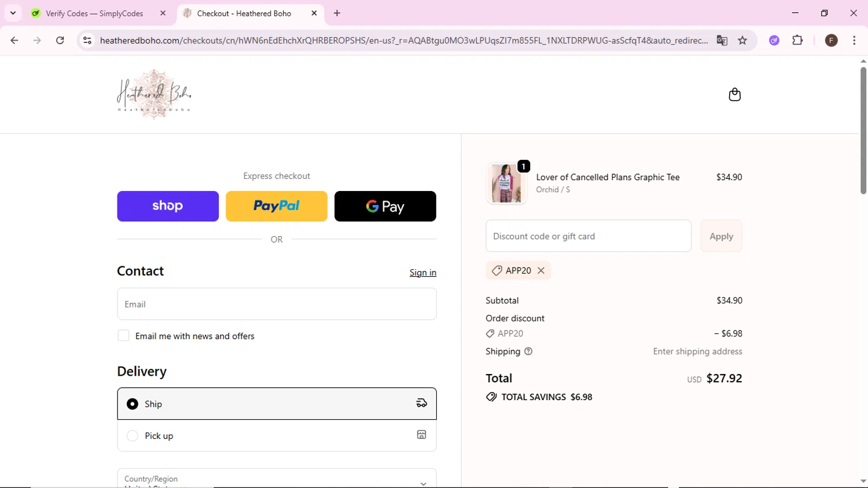Pay with Google Pay express button
The width and height of the screenshot is (868, 488).
coord(385,206)
